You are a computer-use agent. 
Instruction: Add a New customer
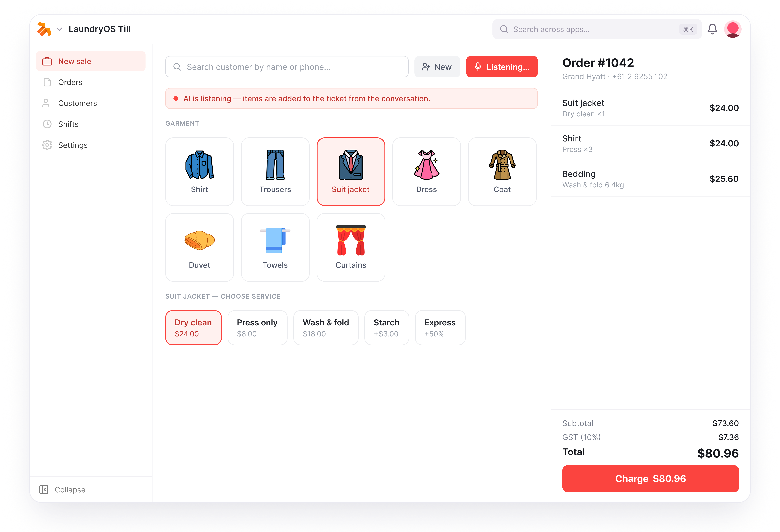click(437, 67)
